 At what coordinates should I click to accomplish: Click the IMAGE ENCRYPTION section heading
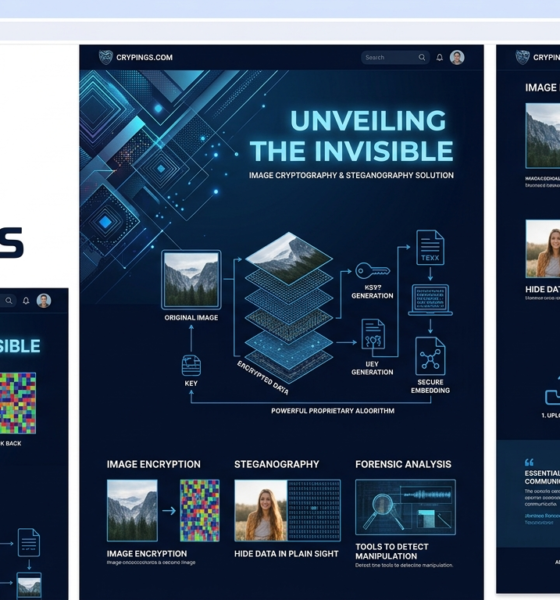point(153,464)
